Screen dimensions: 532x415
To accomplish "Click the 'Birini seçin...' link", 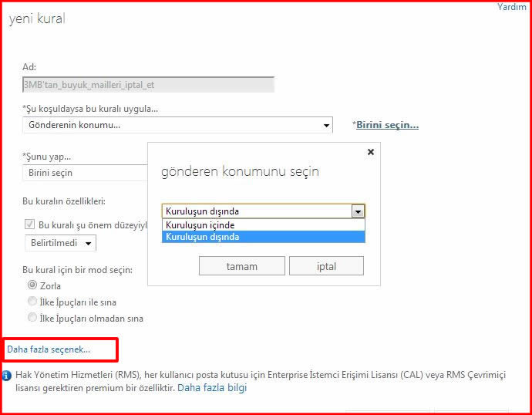I will click(x=387, y=125).
